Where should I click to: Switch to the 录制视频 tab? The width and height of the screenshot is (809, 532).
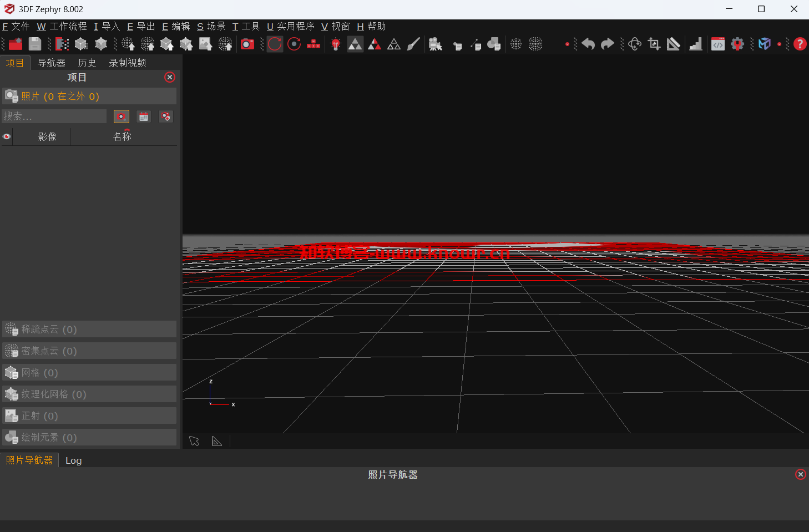point(128,63)
